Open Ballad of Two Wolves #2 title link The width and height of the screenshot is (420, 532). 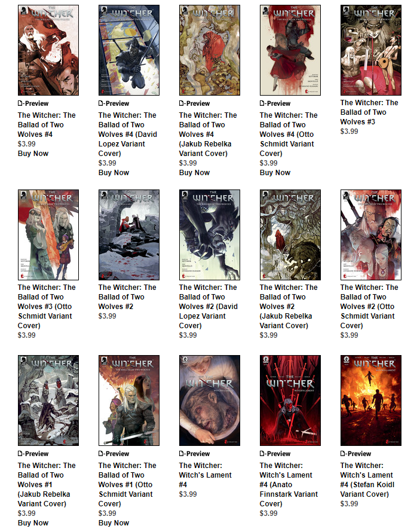[127, 297]
